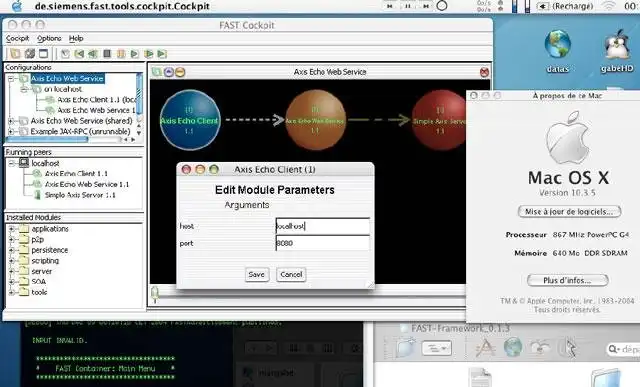The image size is (640, 387).
Task: Expand Example JAX-RPC (unrunnable) configuration
Action: [x=11, y=131]
